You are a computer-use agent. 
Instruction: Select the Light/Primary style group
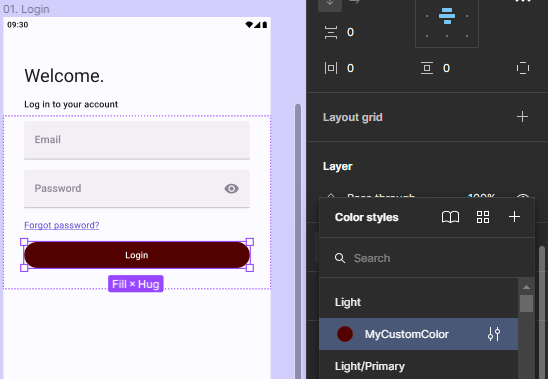tap(370, 366)
